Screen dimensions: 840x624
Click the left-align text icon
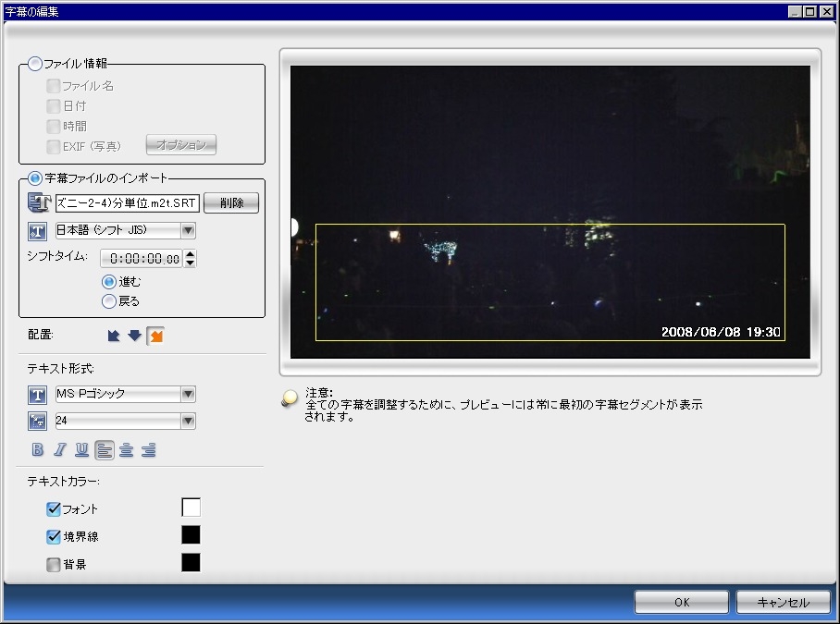tap(105, 450)
